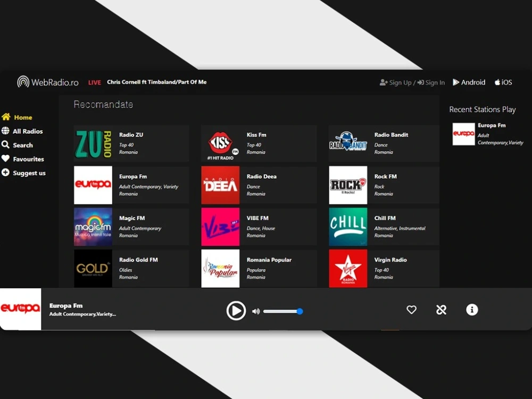This screenshot has width=532, height=399.
Task: Click the Magic FM logo
Action: pyautogui.click(x=93, y=227)
